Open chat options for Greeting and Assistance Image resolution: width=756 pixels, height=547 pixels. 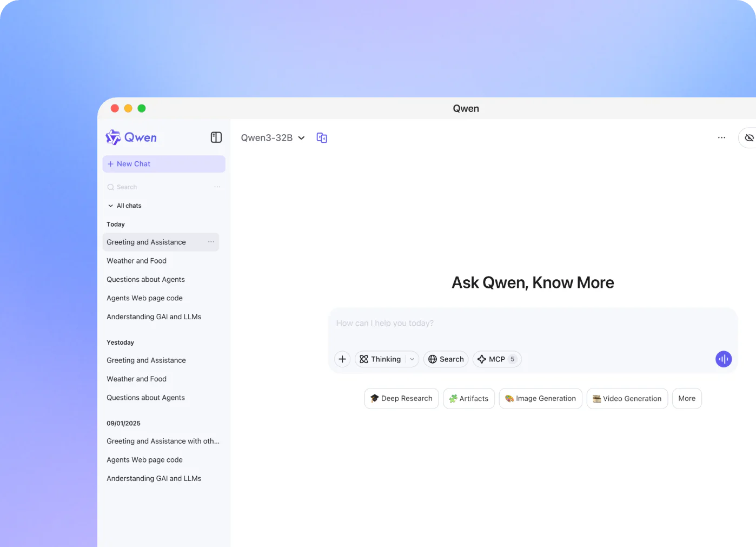coord(211,242)
